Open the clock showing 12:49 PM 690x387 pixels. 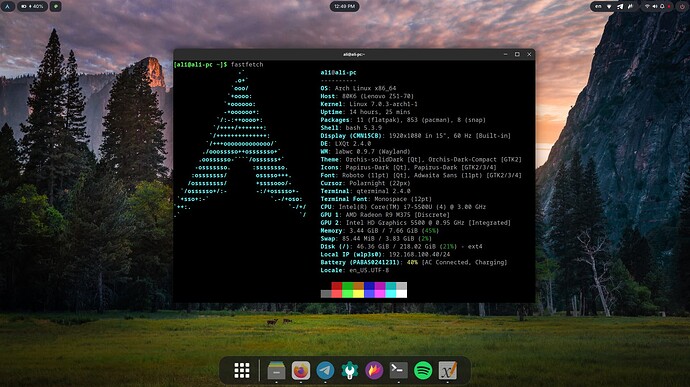pyautogui.click(x=345, y=6)
